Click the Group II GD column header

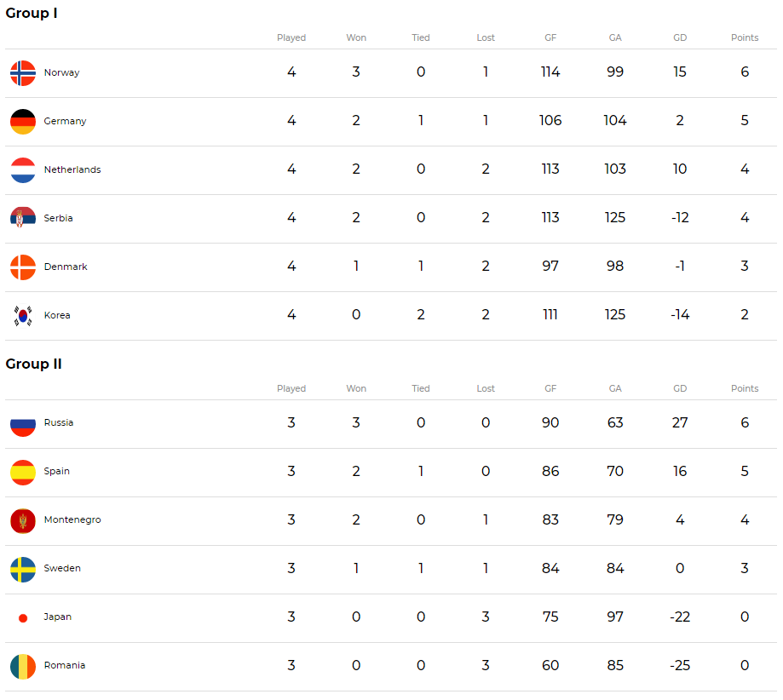click(x=680, y=388)
